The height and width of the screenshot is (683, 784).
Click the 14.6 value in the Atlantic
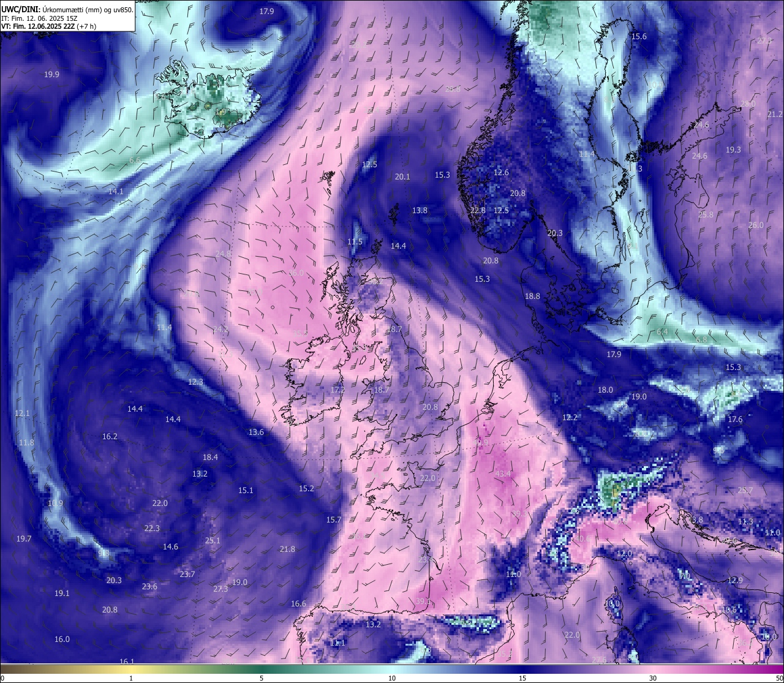[x=170, y=547]
